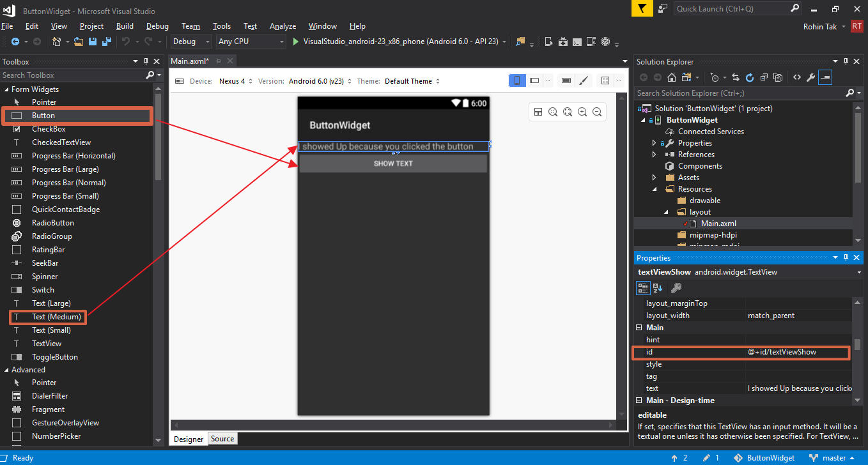Click the Property Pages wrench icon in Properties
The image size is (868, 465).
click(676, 288)
